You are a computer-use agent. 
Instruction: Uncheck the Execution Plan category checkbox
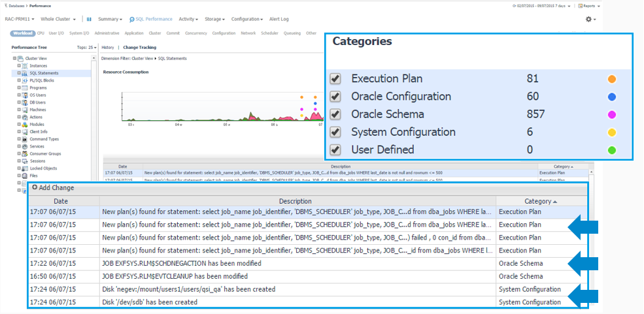click(335, 79)
